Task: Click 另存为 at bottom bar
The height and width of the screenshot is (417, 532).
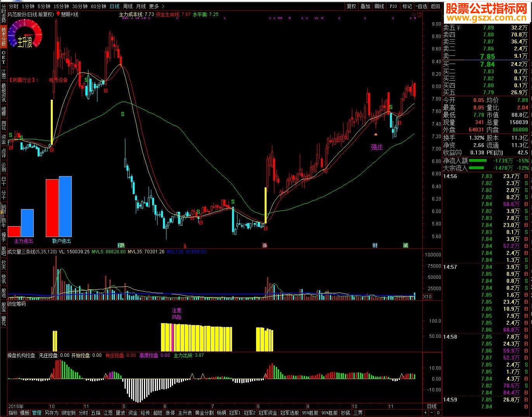Action: coord(51,413)
